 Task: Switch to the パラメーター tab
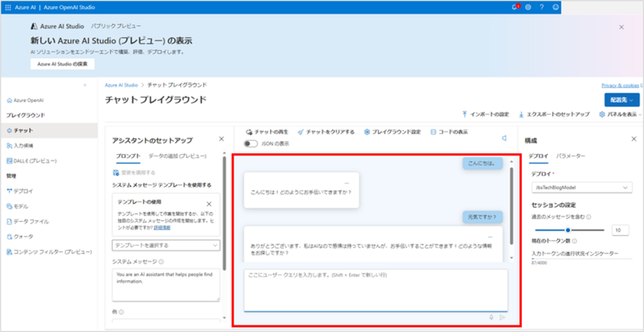[x=570, y=156]
